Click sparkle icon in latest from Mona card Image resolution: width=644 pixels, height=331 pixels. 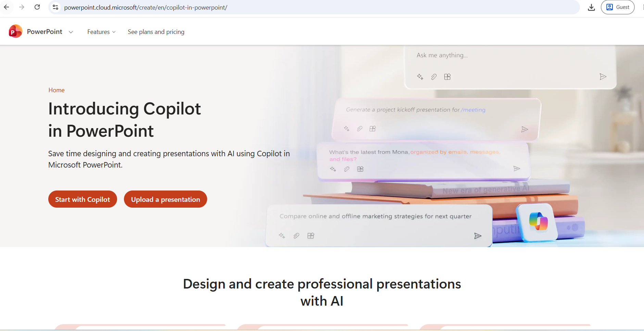(x=333, y=169)
